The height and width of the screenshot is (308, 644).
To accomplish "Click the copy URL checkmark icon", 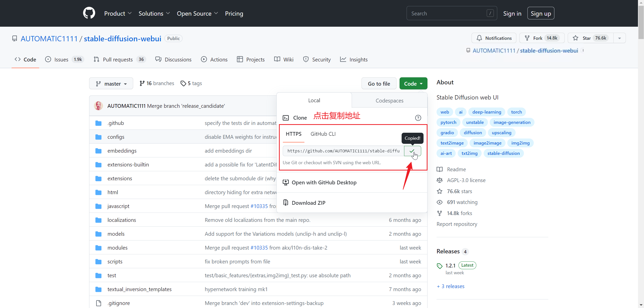I will (412, 151).
